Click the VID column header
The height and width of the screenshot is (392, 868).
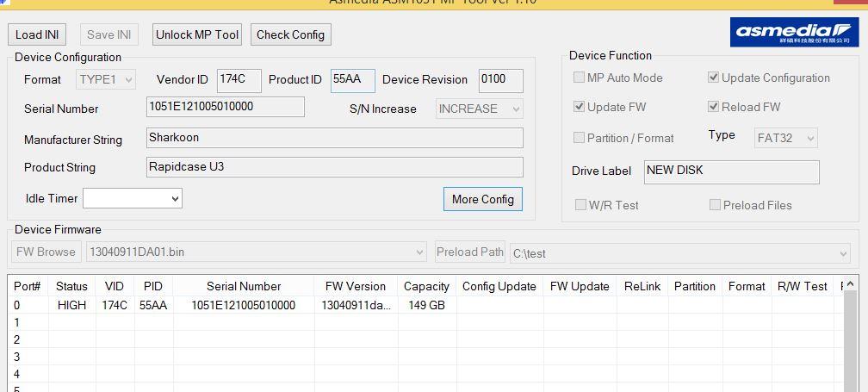tap(115, 286)
